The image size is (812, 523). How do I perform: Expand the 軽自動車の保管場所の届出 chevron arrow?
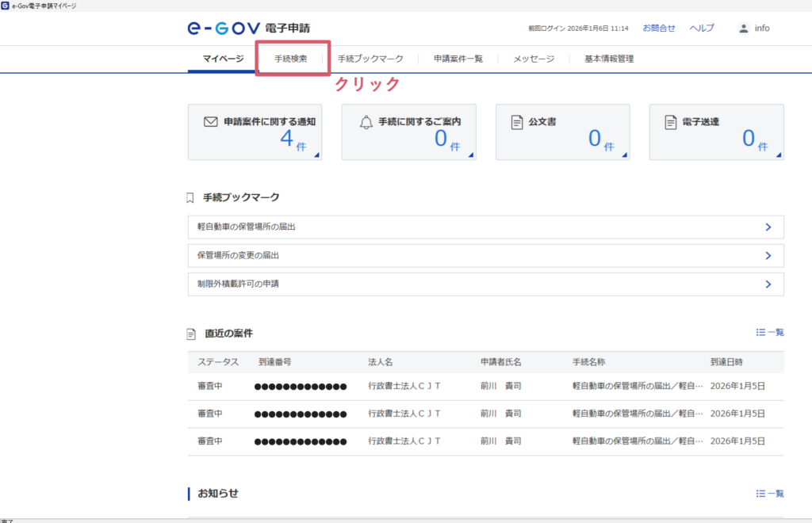[x=768, y=227]
